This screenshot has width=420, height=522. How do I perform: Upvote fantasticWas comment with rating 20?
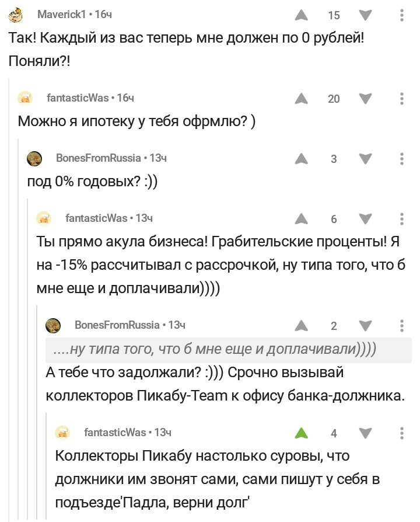click(x=302, y=99)
